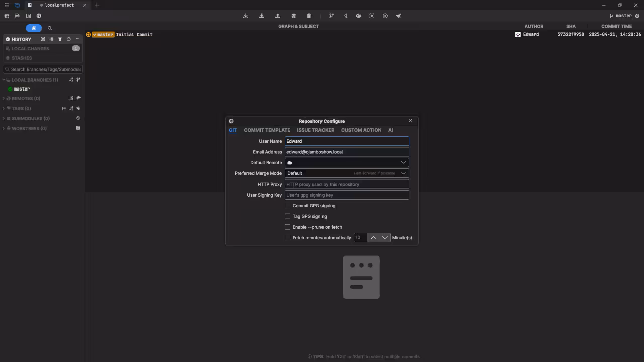Click the Create branch toolbar icon
644x362 pixels.
331,16
